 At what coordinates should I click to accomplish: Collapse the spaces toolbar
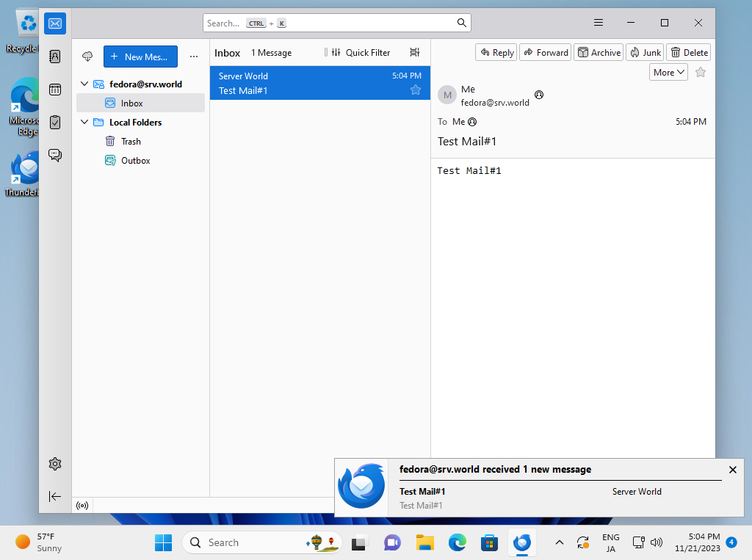coord(55,496)
